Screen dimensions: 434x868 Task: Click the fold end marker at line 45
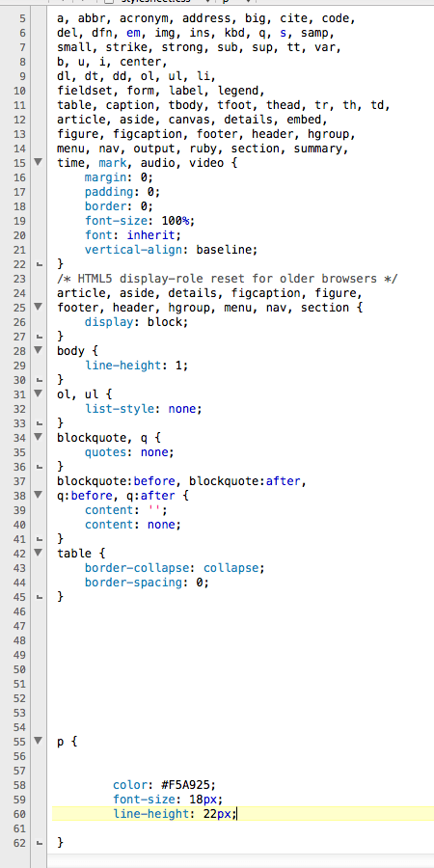coord(39,597)
